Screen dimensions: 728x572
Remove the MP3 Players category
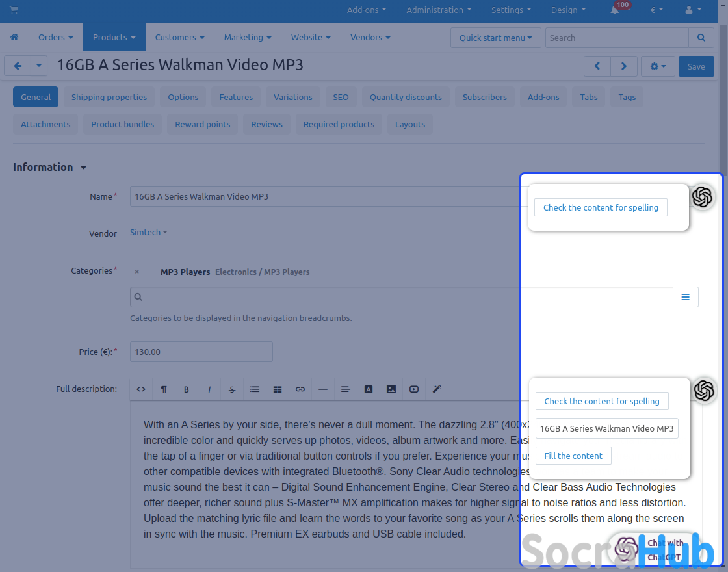coord(136,272)
